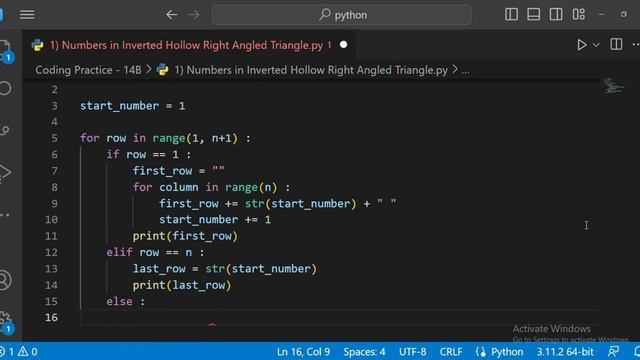
Task: Click the python command center search box
Action: [341, 15]
